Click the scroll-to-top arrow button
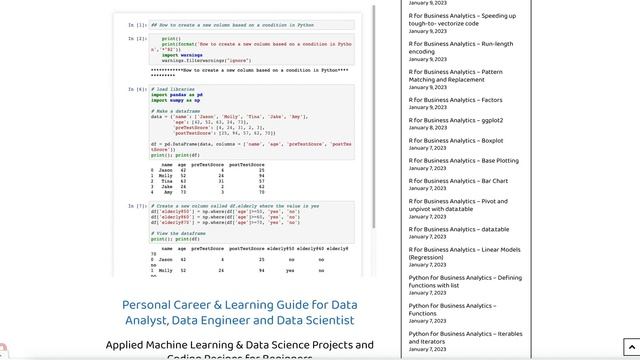Image resolution: width=640 pixels, height=360 pixels. pyautogui.click(x=631, y=347)
